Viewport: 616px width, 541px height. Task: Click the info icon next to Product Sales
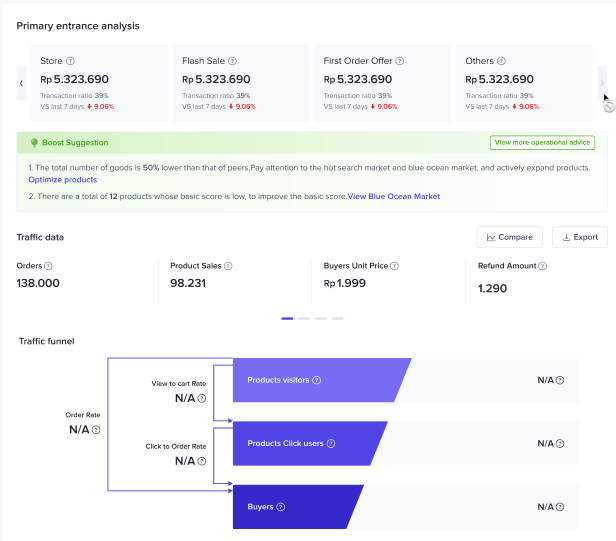(x=228, y=266)
